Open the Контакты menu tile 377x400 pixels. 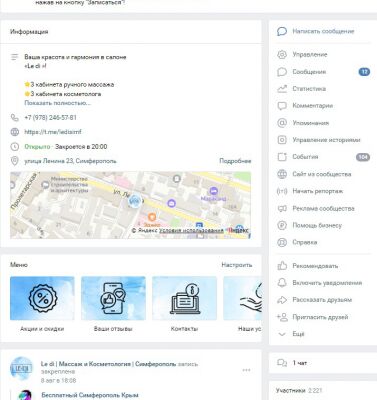tap(184, 304)
